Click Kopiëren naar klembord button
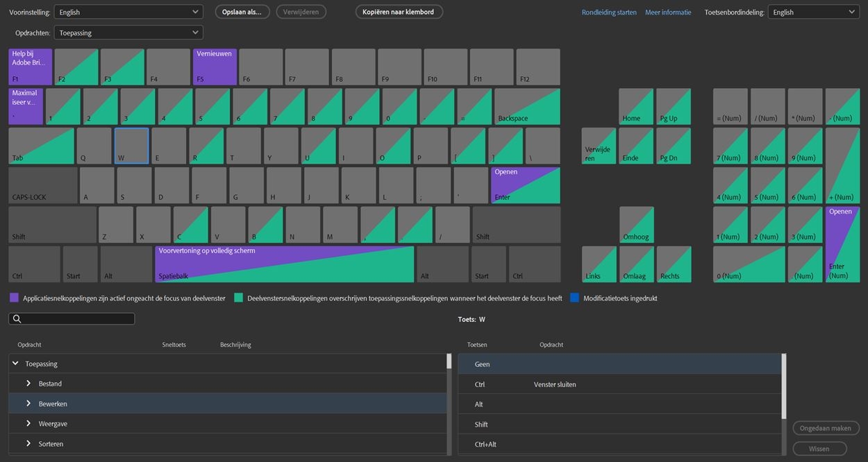Screen dimensions: 868x462 pyautogui.click(x=399, y=12)
